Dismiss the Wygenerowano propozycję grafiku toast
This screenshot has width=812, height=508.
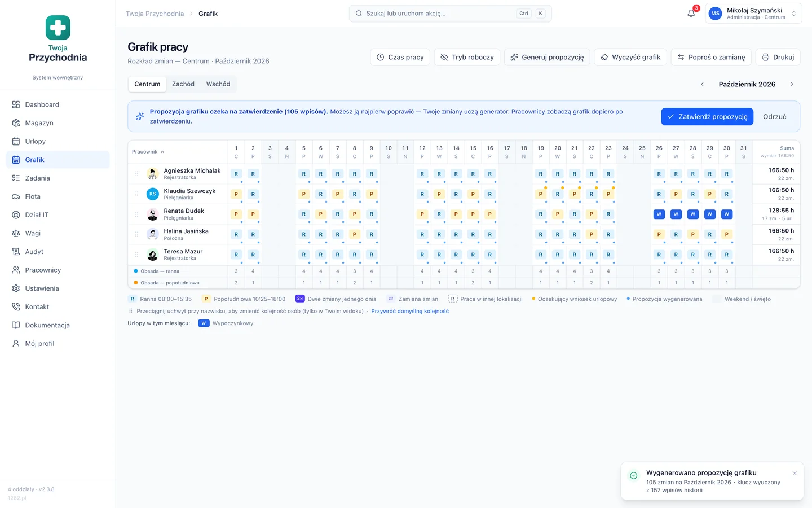pyautogui.click(x=795, y=474)
